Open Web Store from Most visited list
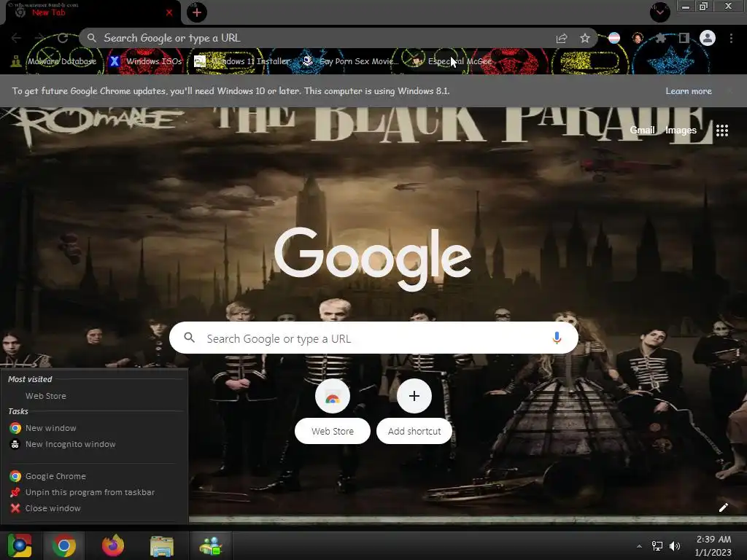 click(x=96, y=396)
